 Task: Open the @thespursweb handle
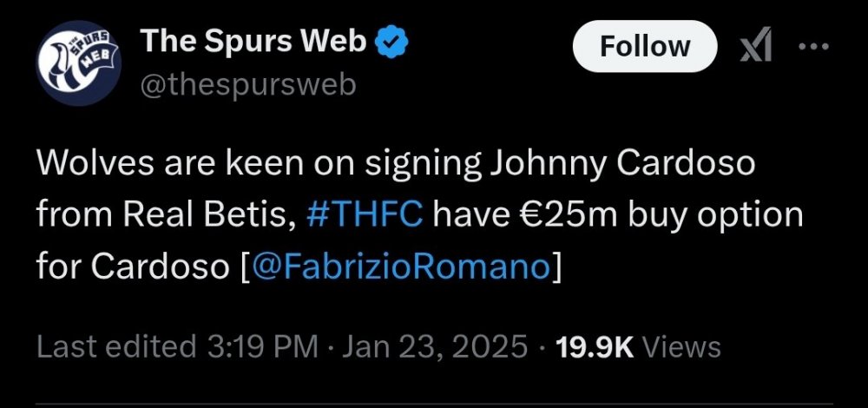(247, 86)
